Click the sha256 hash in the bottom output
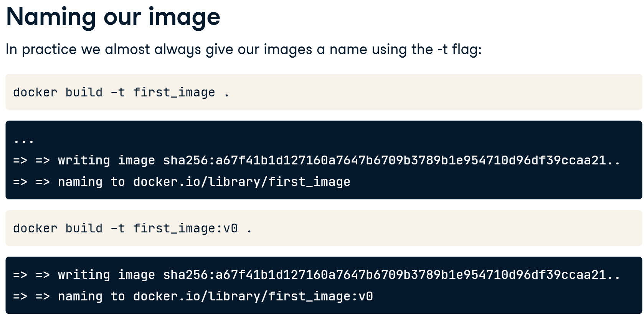644x315 pixels. 391,275
